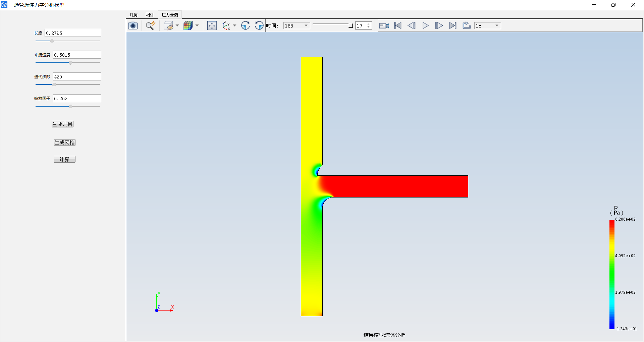Screen dimensions: 644x342
Task: Jump to first frame
Action: 398,25
